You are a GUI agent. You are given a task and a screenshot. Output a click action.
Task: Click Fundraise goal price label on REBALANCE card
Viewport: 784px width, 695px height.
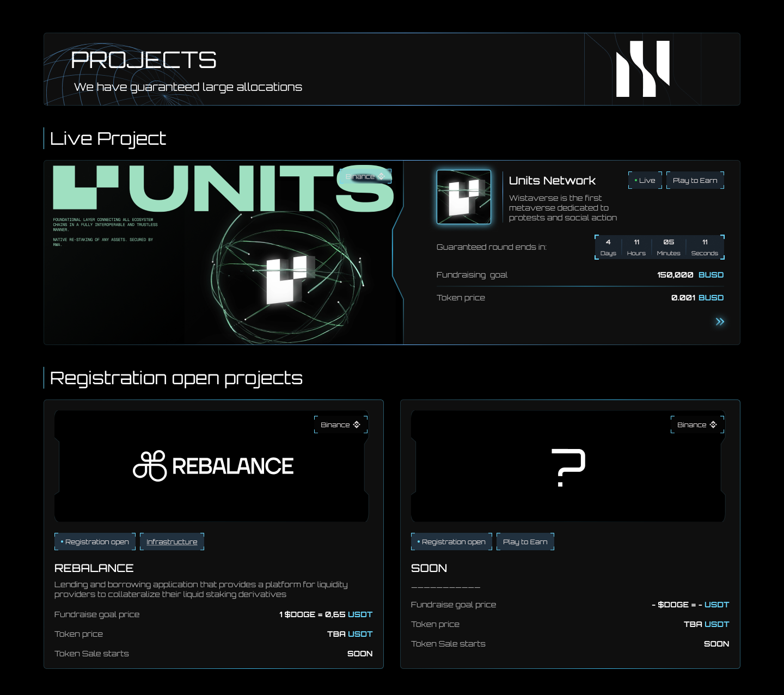click(x=97, y=614)
